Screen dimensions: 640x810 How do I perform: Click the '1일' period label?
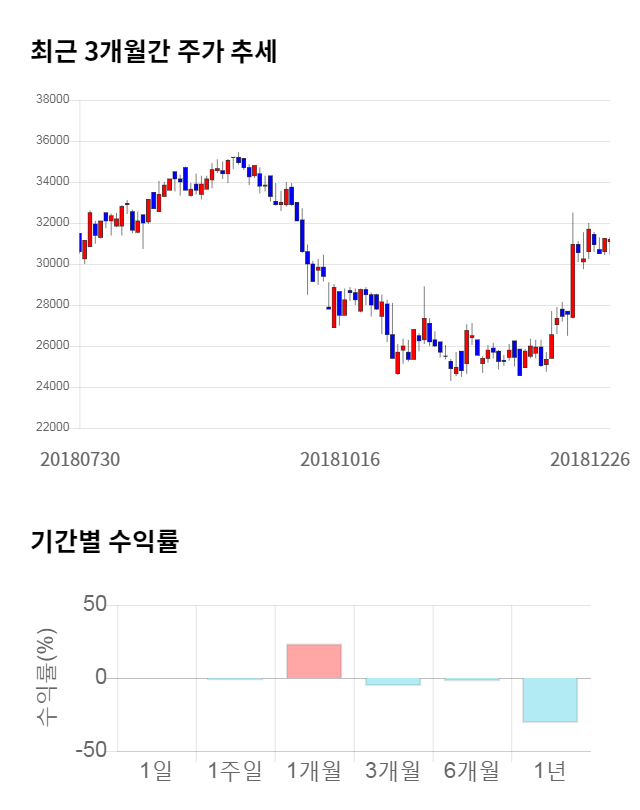click(157, 770)
